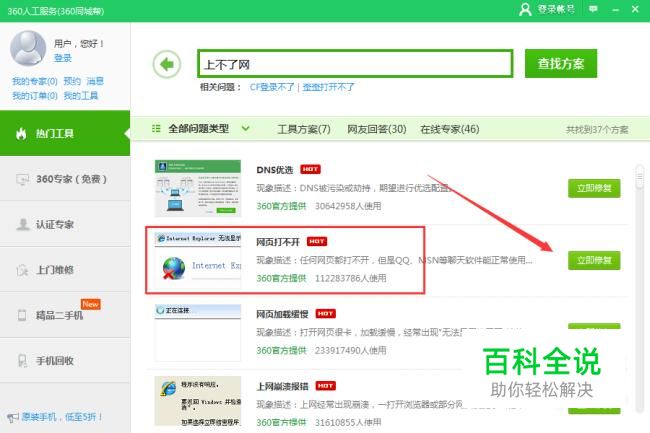Click the 登录帐号 user icon

[x=525, y=9]
